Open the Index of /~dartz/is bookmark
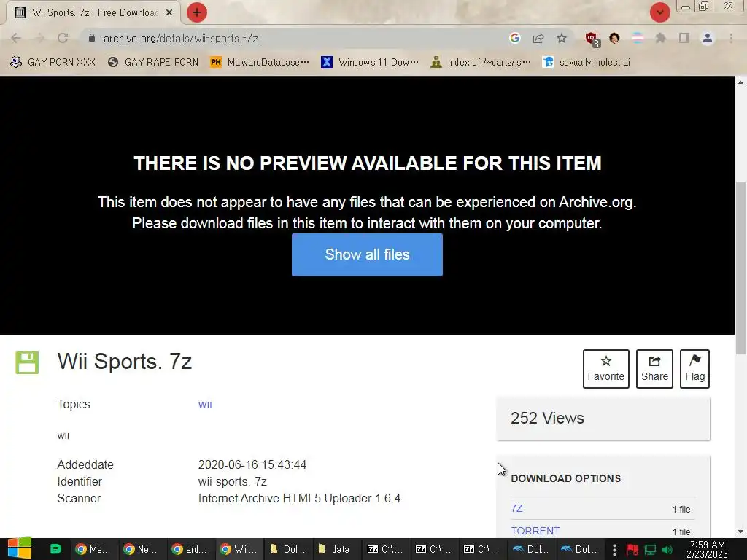The width and height of the screenshot is (747, 560). (x=480, y=63)
